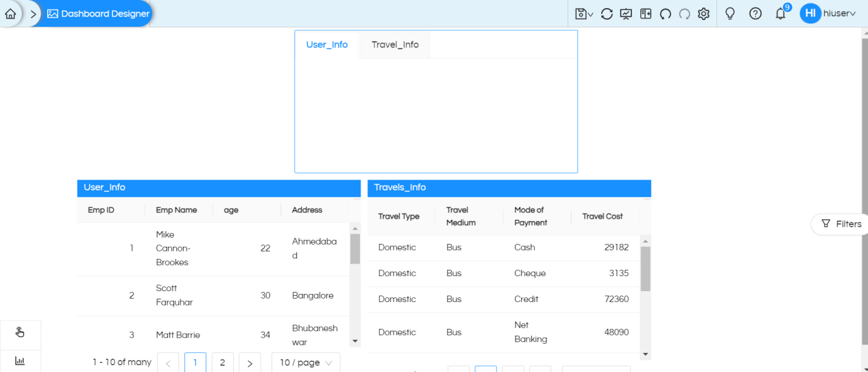Select page 1 in User_Info pagination
The height and width of the screenshot is (372, 868).
[x=195, y=362]
